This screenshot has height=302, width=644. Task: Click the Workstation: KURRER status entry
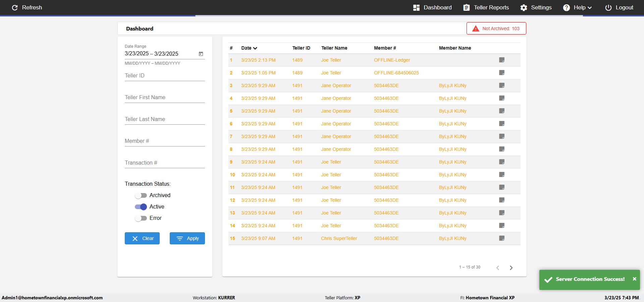(214, 298)
